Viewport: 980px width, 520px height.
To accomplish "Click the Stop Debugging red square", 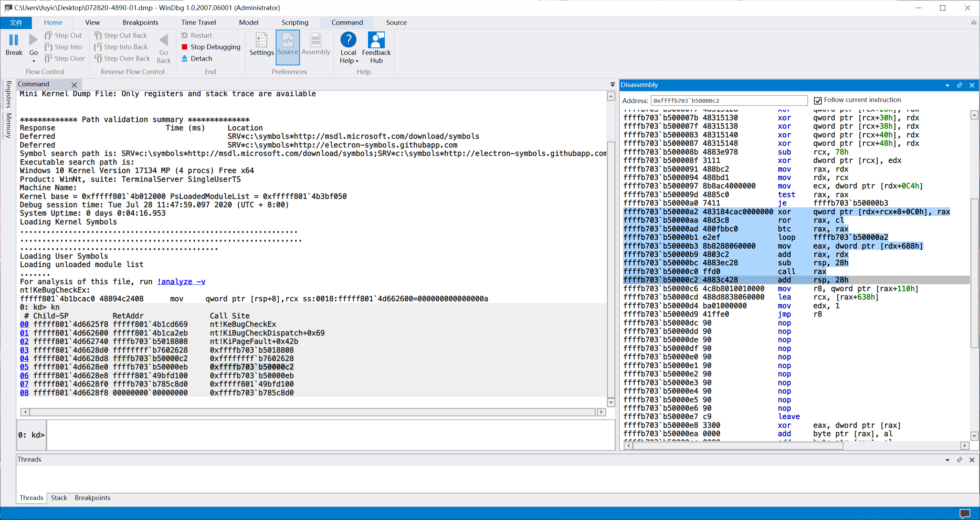I will point(185,47).
